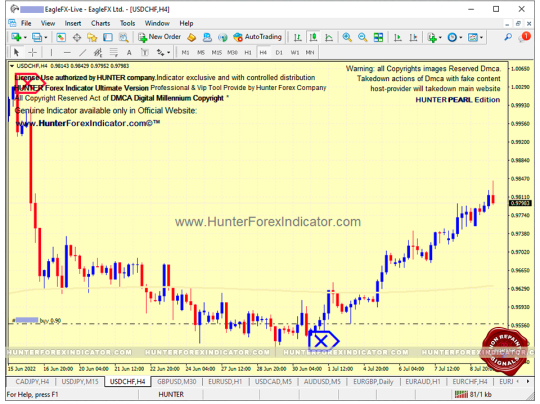The image size is (540, 404).
Task: Open the New Chart icon
Action: tap(16, 37)
